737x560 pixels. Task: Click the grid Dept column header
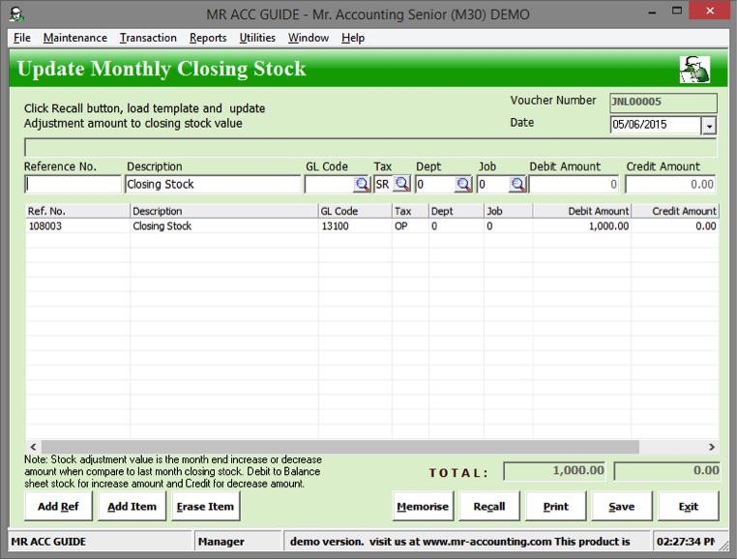pyautogui.click(x=456, y=211)
